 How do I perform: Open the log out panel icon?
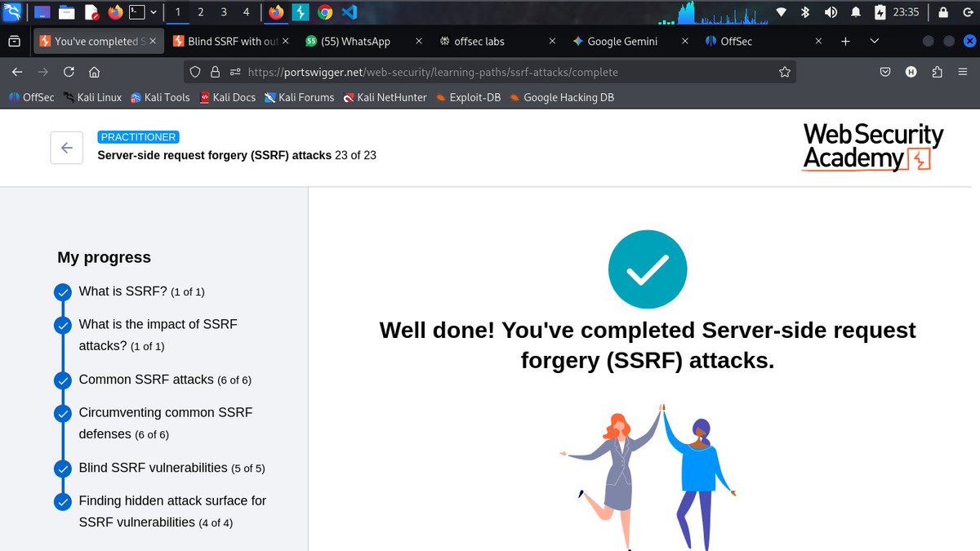[x=966, y=12]
